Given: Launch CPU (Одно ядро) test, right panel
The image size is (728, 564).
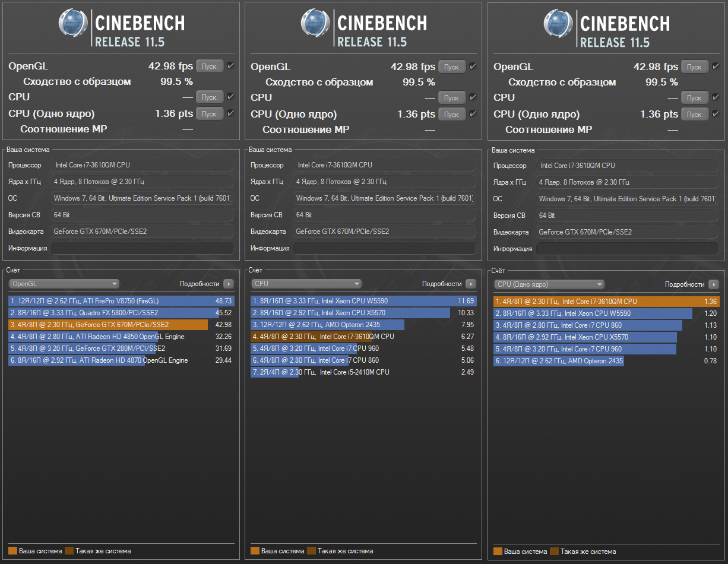Looking at the screenshot, I should [x=695, y=114].
